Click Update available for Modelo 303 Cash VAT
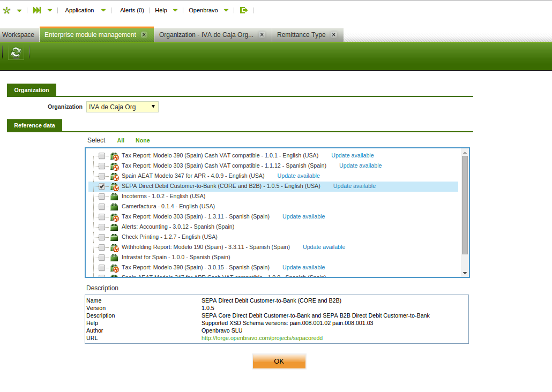The image size is (552, 392). click(360, 165)
